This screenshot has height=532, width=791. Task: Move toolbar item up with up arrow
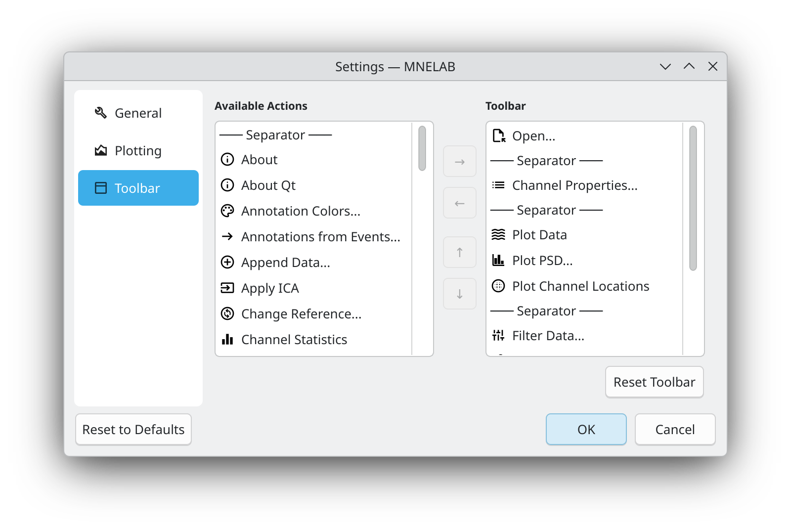coord(460,252)
